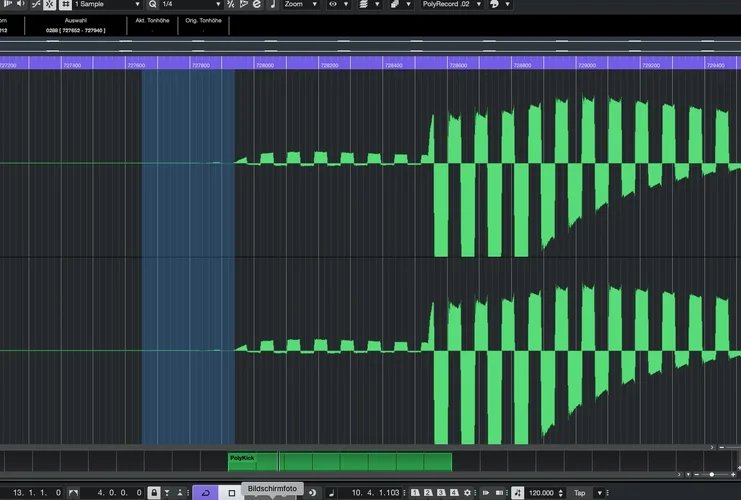Click marker button 3 in transport bar

coord(440,493)
